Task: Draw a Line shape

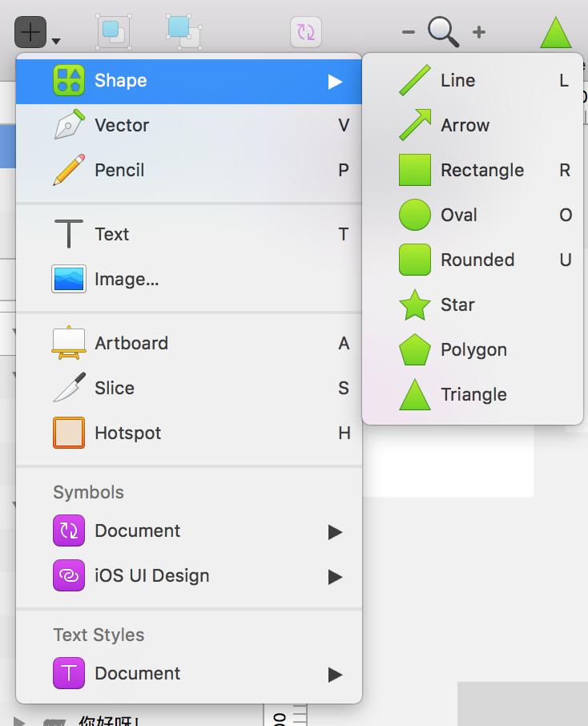Action: click(457, 80)
